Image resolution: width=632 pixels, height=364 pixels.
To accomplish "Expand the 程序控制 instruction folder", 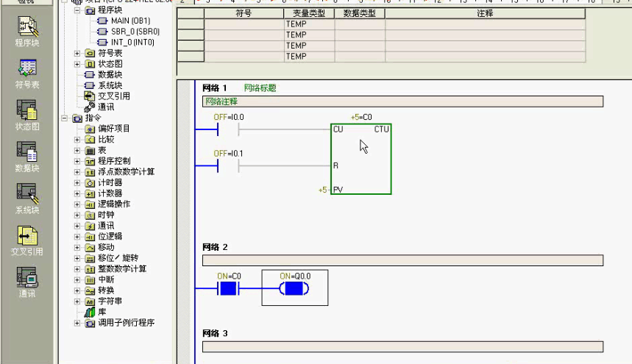I will 77,161.
